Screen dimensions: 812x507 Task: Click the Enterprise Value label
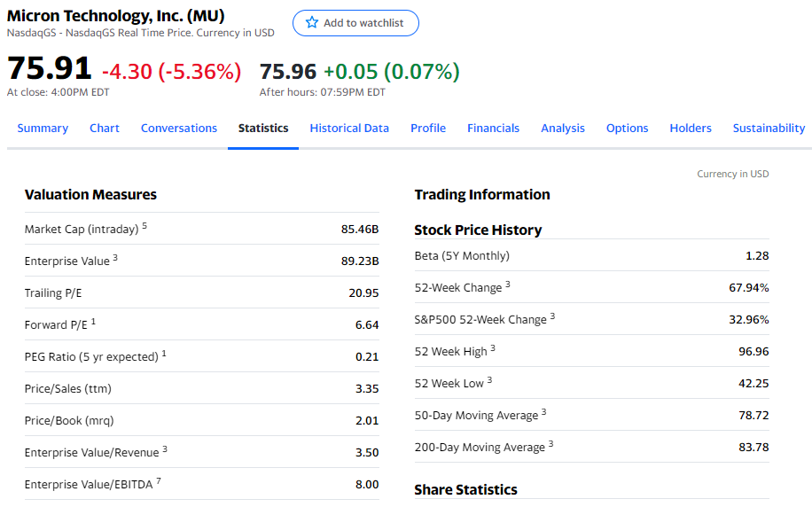66,261
